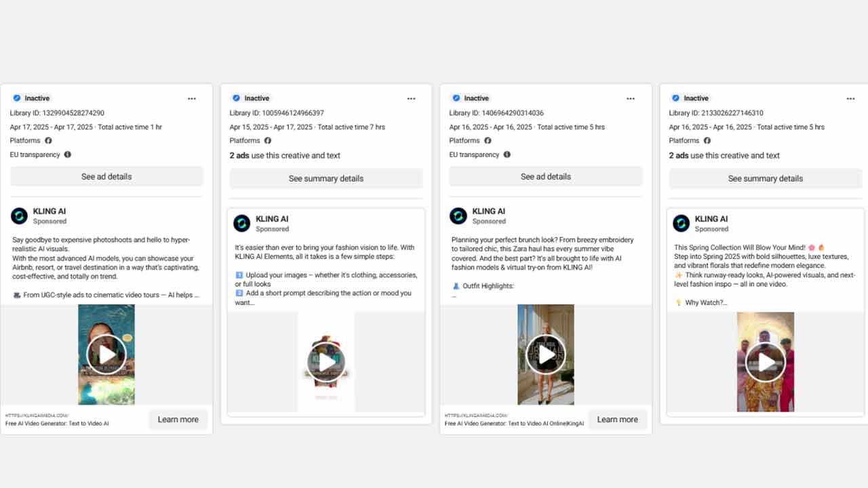Click the Facebook platform icon on the Zara haul ad
The width and height of the screenshot is (868, 488).
[x=488, y=141]
